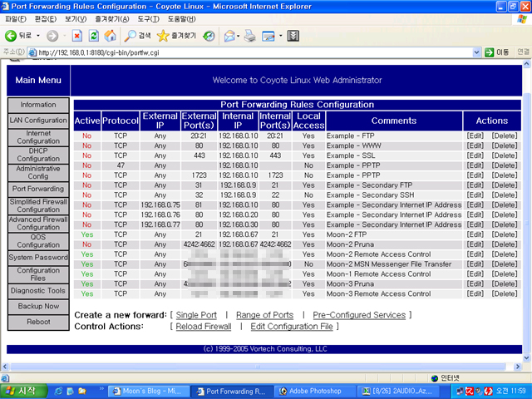Refresh the page with the green arrows icon
The height and width of the screenshot is (399, 532).
(94, 36)
